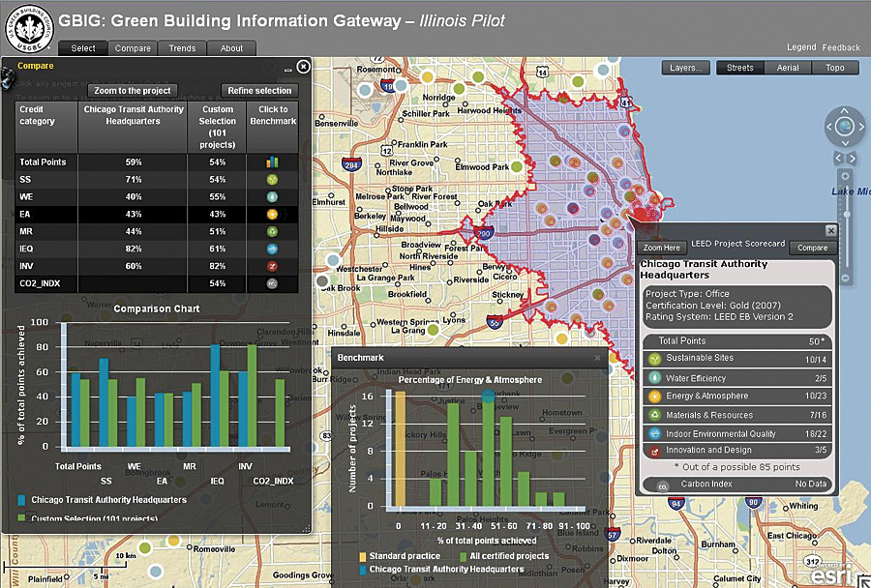Viewport: 871px width, 588px height.
Task: Switch to the Compare tab
Action: (133, 48)
